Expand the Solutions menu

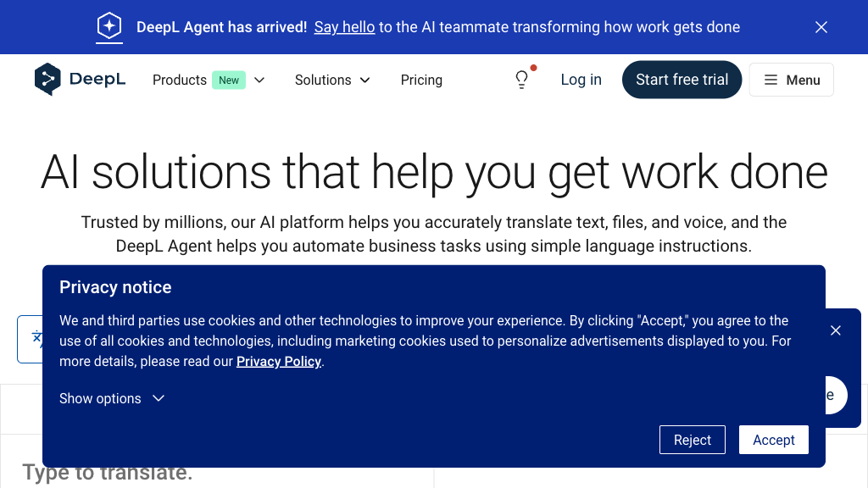(x=332, y=80)
